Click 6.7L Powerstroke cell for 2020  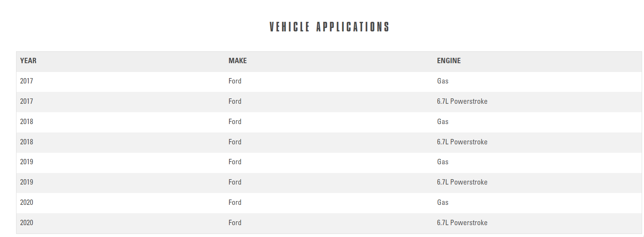pos(462,223)
